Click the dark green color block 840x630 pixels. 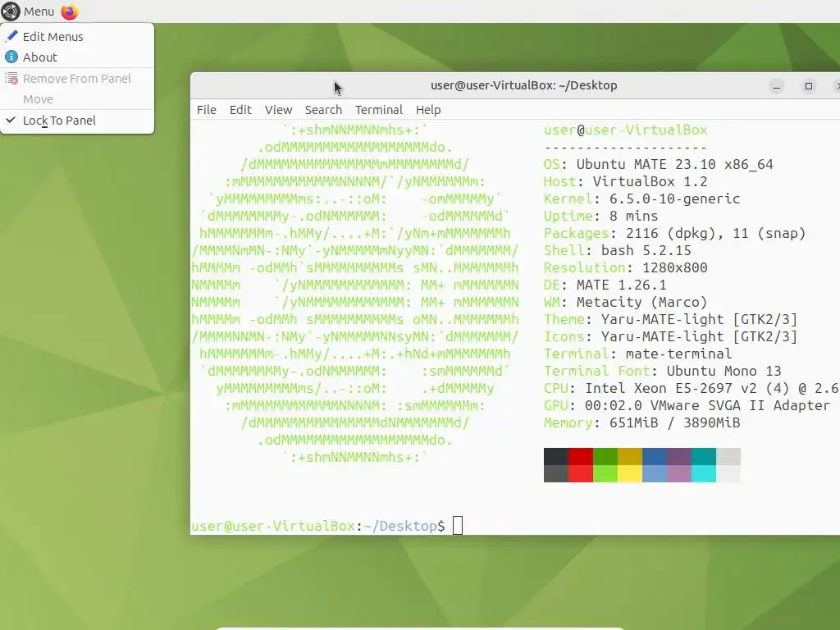(x=605, y=456)
